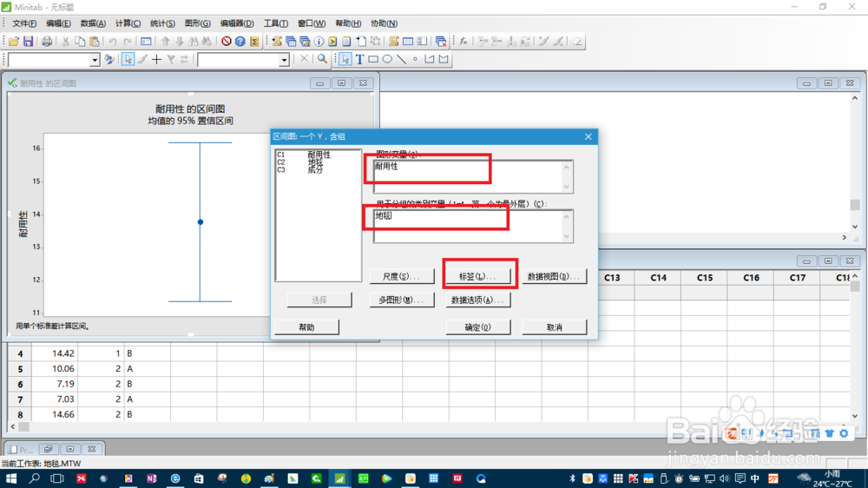
Task: Open the Edit Last Dialog icon
Action: [146, 41]
